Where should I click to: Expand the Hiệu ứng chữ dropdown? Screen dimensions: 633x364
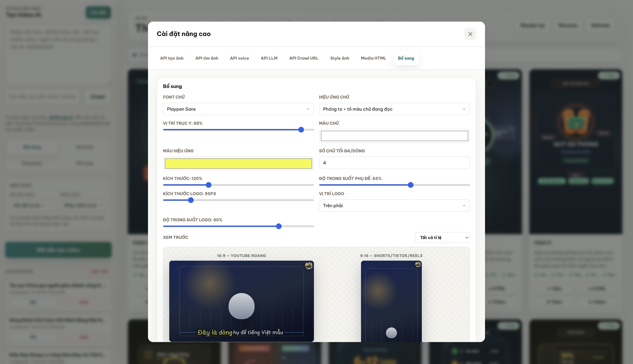(x=394, y=109)
